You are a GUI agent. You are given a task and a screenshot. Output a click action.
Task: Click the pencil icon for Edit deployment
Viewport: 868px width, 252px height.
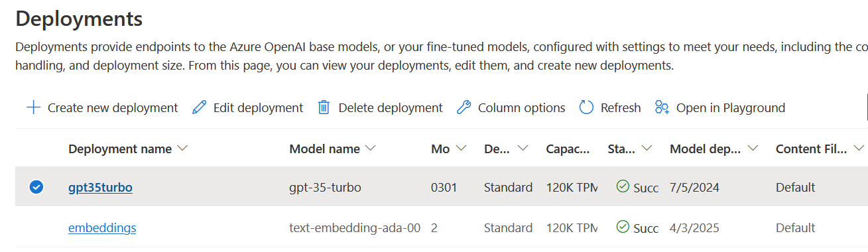pos(199,107)
